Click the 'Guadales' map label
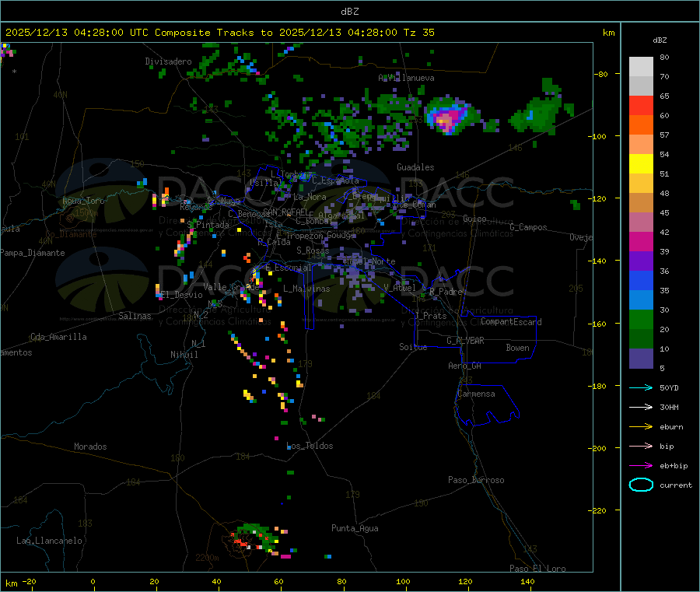 pyautogui.click(x=415, y=167)
